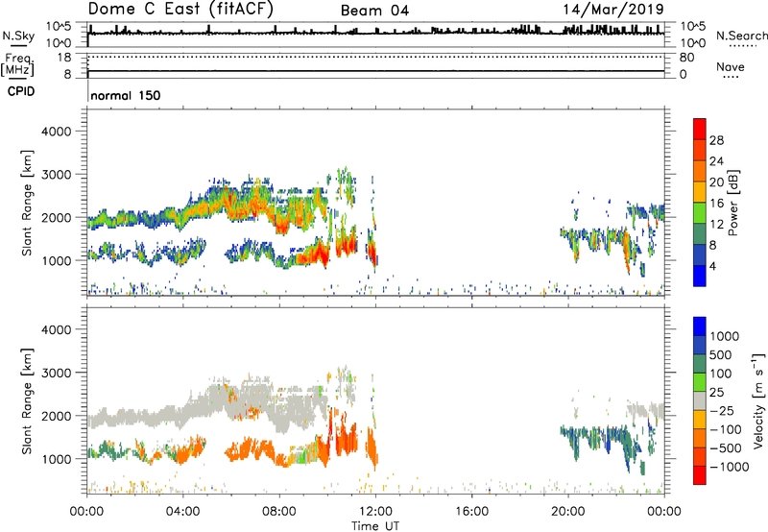Pick the teal Power swatch between 8 and 12
Screen dimensions: 768x532
(700, 234)
